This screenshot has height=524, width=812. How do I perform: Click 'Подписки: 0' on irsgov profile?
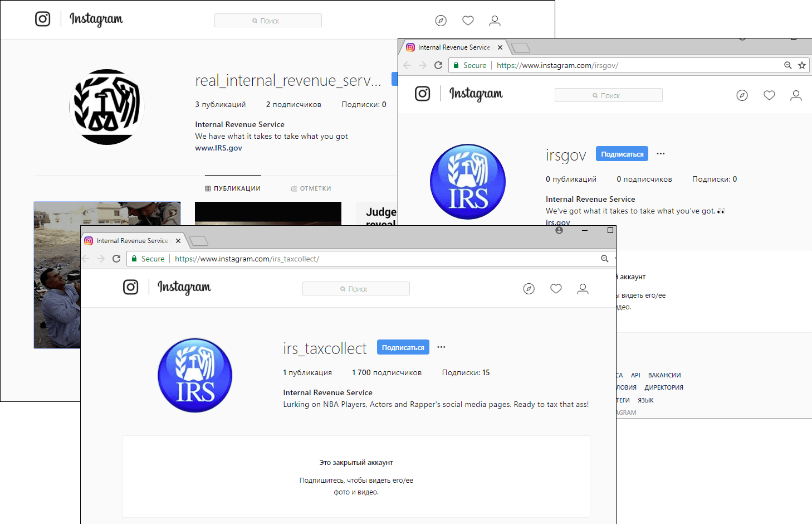click(715, 179)
